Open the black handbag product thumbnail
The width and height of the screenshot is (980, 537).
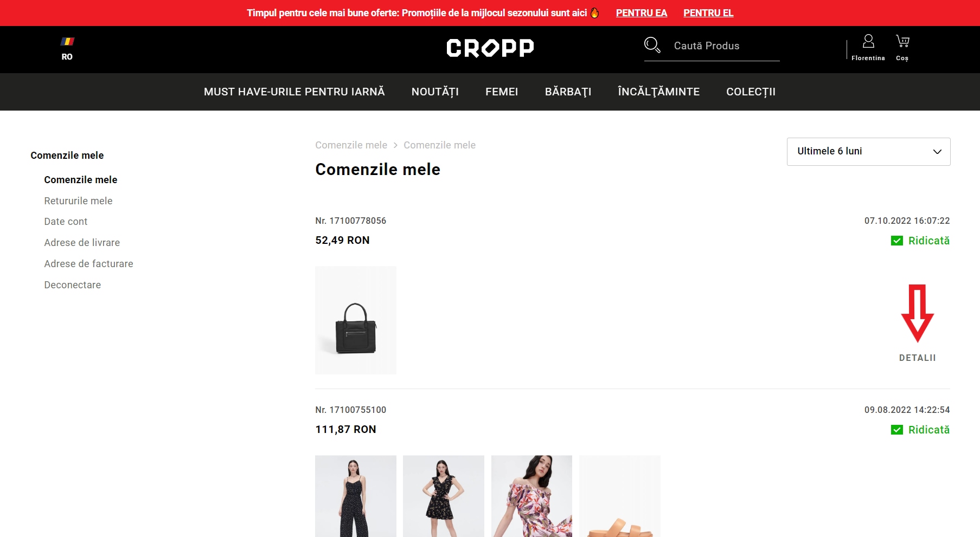pyautogui.click(x=356, y=320)
